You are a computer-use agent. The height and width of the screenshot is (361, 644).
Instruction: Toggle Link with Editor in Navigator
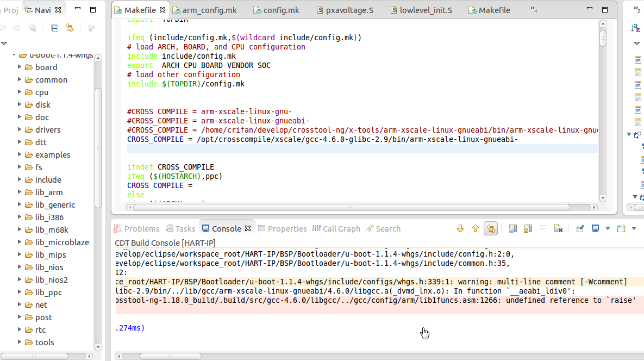tap(69, 28)
